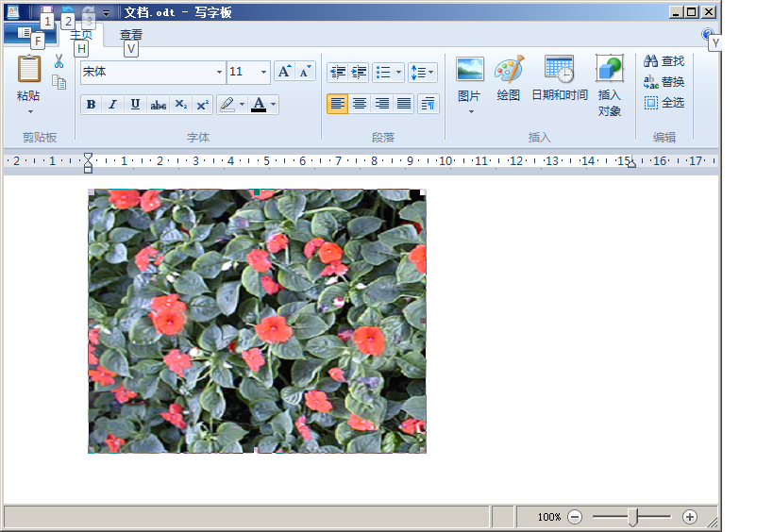Screen dimensions: 773x532
Task: Shrink font size with smaller A button
Action: coord(305,72)
